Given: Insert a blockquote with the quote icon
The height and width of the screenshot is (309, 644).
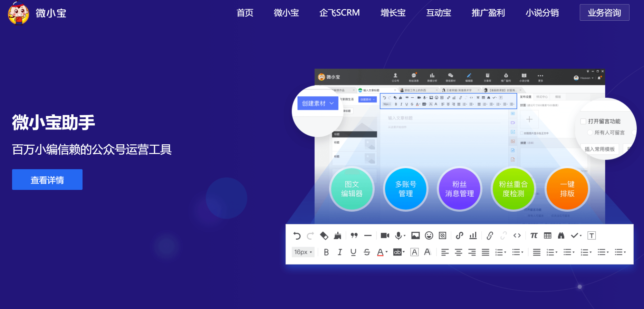Looking at the screenshot, I should coord(354,235).
